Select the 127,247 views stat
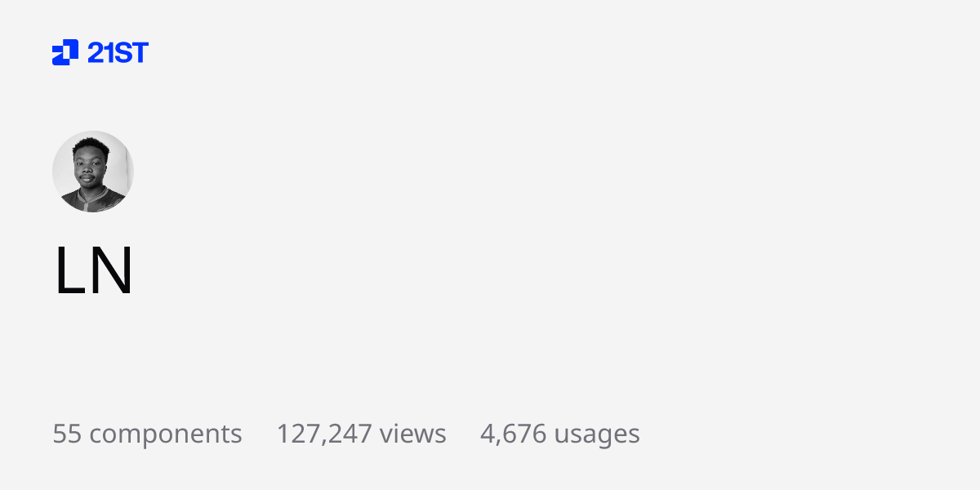 point(361,434)
